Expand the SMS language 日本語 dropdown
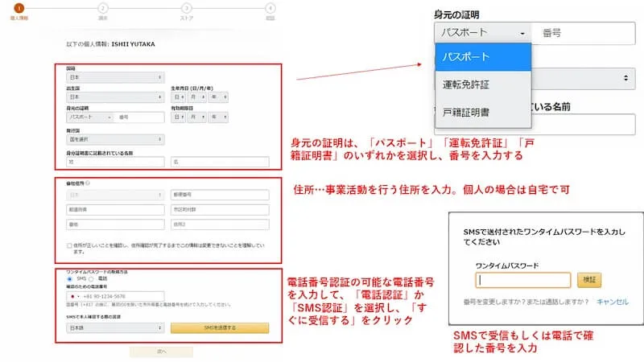644x362 pixels. click(115, 328)
